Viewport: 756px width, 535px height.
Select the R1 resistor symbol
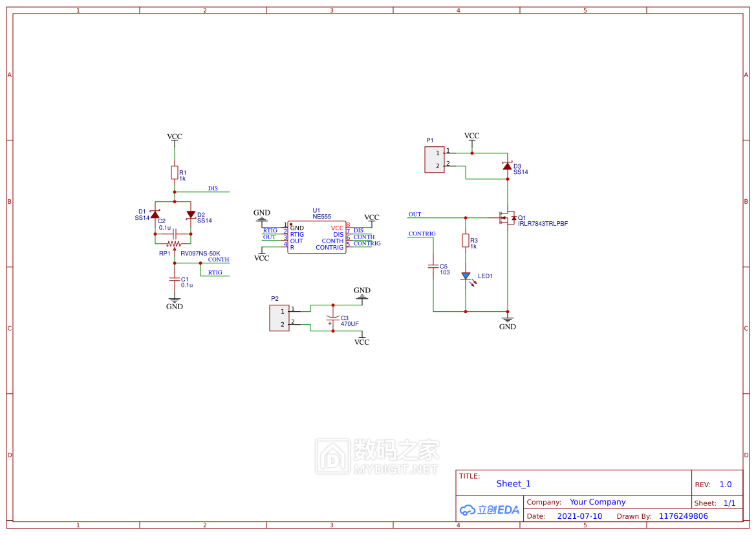pyautogui.click(x=175, y=173)
